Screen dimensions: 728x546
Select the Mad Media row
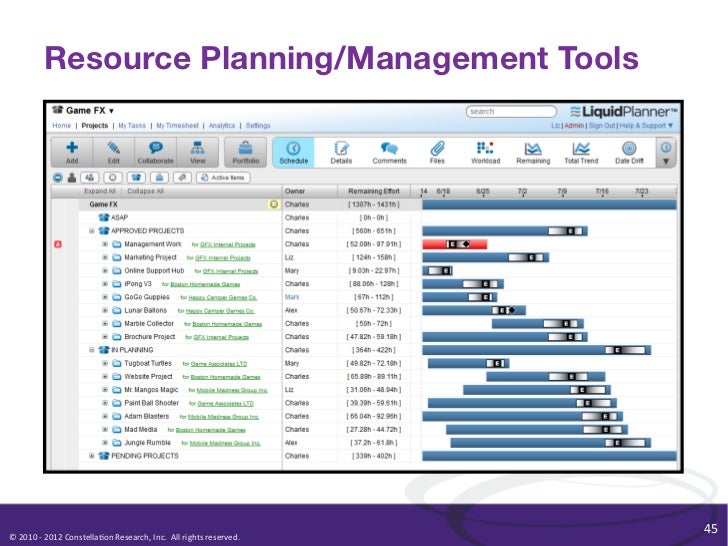[x=364, y=429]
